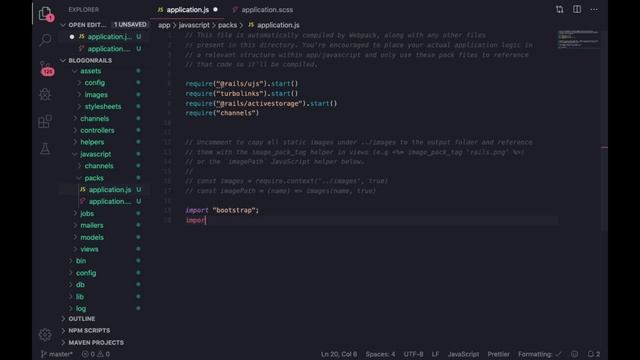
Task: Expand the channels folder under javascript
Action: point(99,166)
